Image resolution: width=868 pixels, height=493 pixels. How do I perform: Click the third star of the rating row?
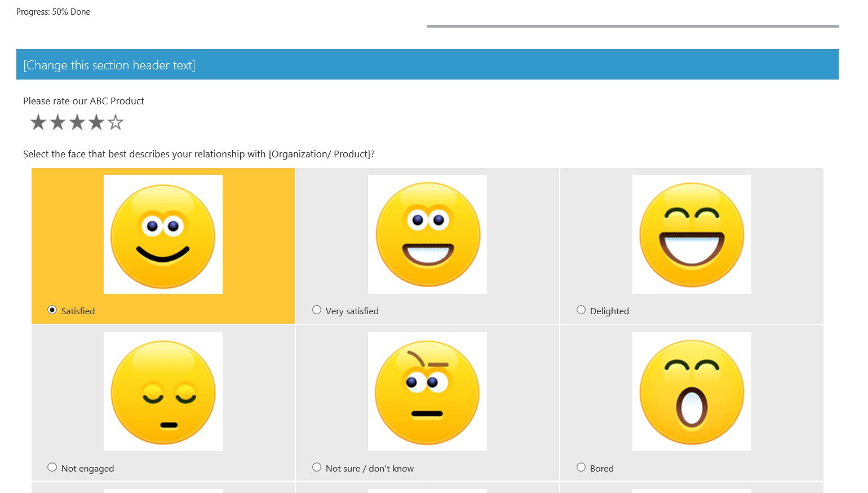click(77, 121)
